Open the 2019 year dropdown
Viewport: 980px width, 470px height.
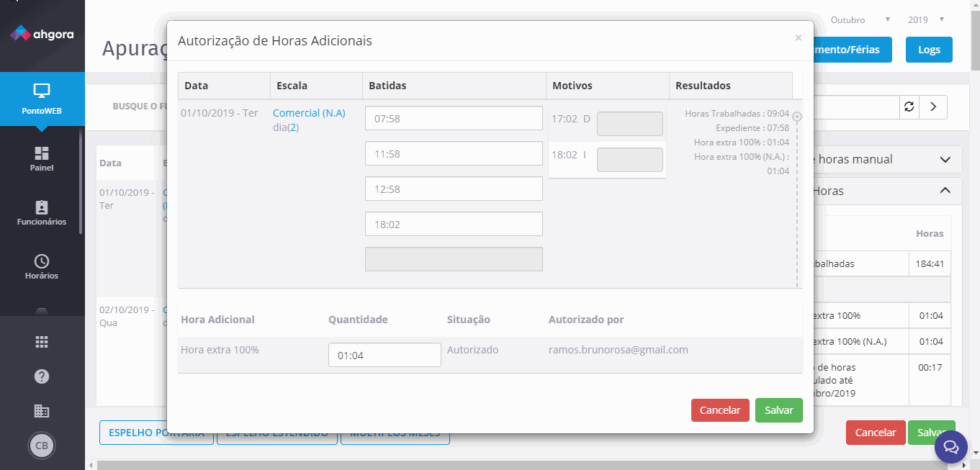(926, 19)
